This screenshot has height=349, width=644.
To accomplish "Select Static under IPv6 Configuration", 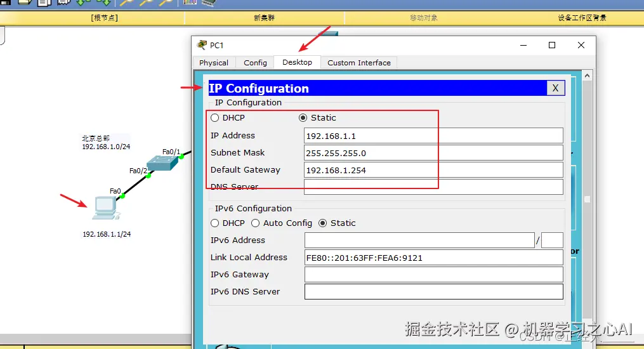I will [x=323, y=223].
